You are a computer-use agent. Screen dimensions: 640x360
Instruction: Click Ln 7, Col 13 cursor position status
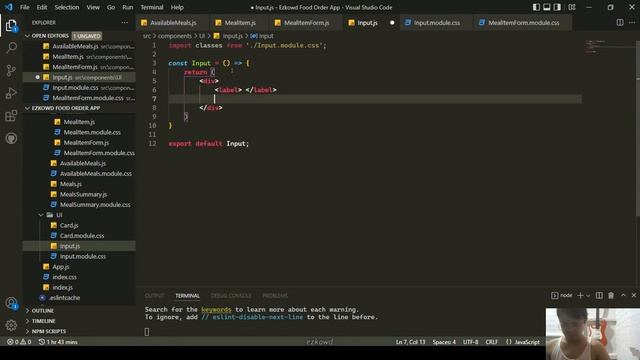click(x=410, y=342)
